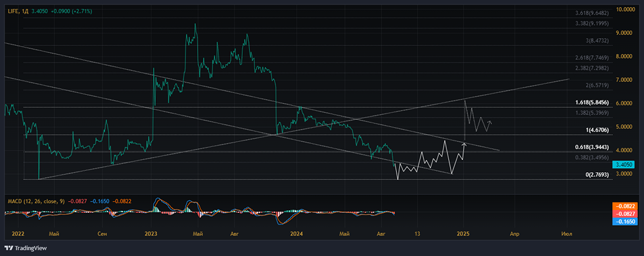This screenshot has height=256, width=644.
Task: Click the 2023 label on the time axis
Action: click(151, 234)
